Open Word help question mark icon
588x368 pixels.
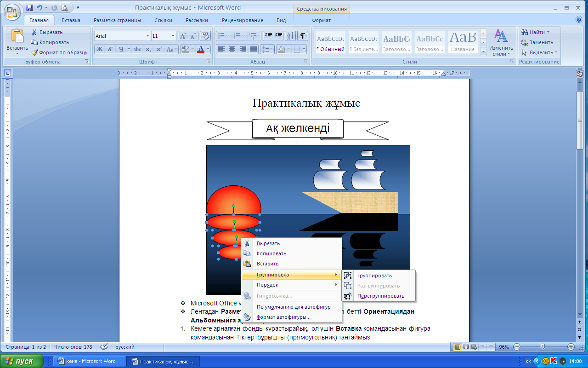[x=579, y=20]
